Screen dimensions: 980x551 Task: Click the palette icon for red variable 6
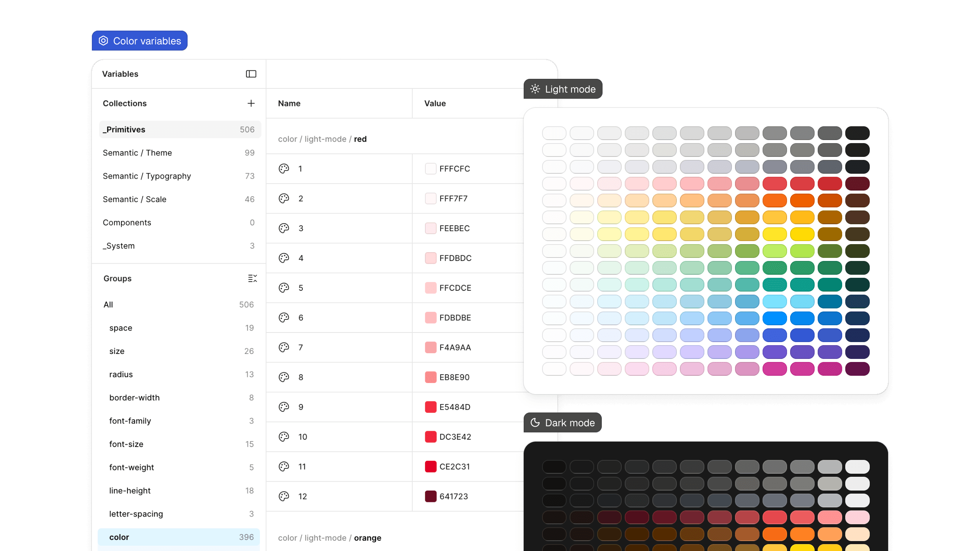pyautogui.click(x=284, y=318)
